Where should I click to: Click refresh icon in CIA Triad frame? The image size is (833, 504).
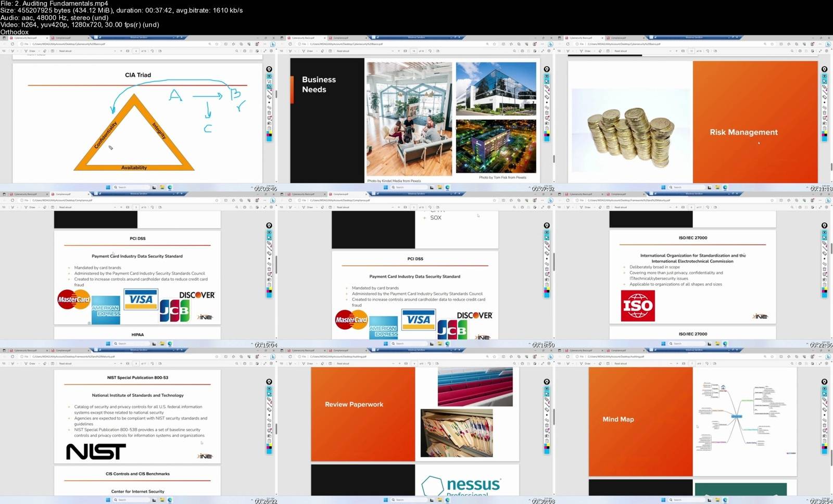[12, 44]
